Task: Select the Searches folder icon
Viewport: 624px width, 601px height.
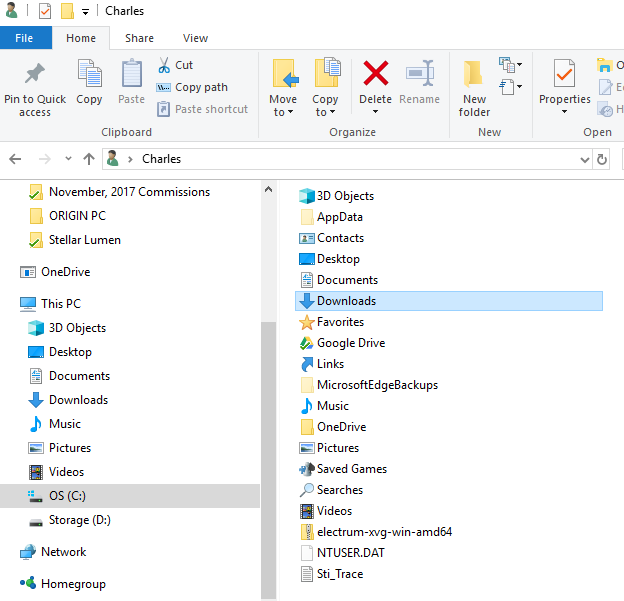Action: (307, 490)
